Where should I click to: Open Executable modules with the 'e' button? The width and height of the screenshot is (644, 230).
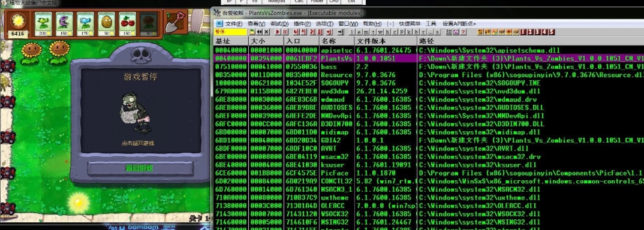click(x=359, y=32)
